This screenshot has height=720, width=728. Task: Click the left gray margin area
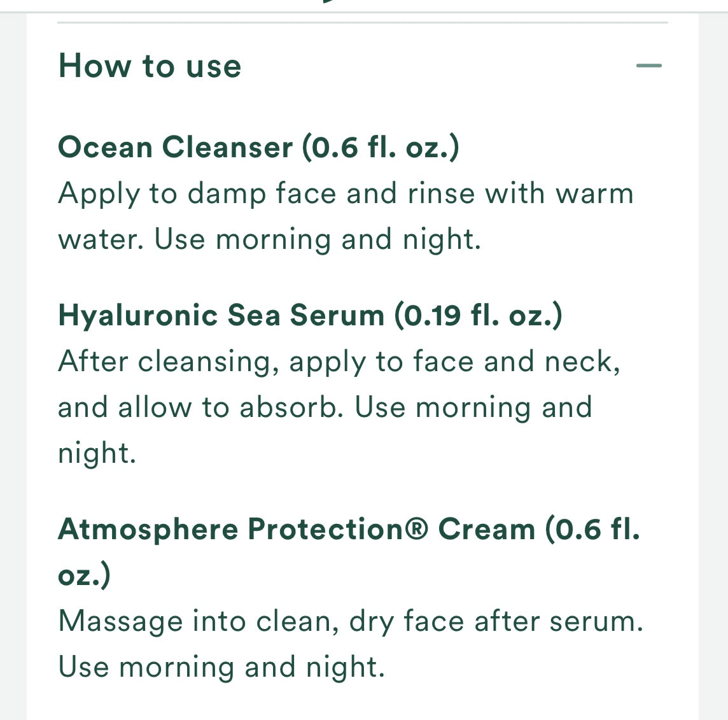point(11,360)
